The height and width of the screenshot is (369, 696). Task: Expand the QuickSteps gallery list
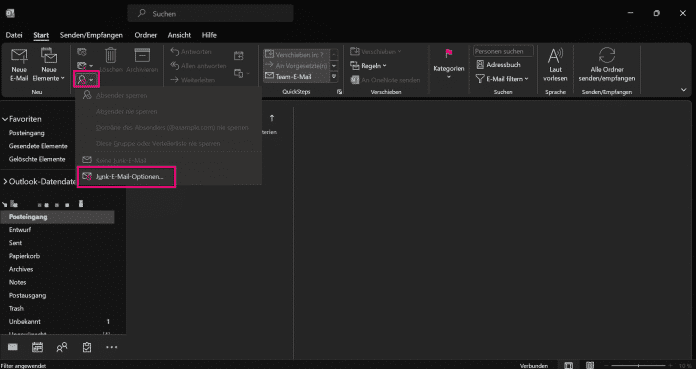334,76
